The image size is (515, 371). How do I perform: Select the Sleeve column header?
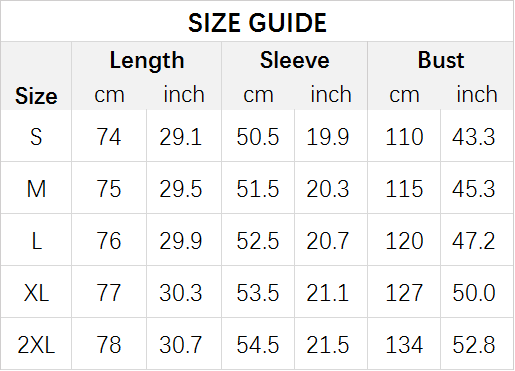[295, 60]
